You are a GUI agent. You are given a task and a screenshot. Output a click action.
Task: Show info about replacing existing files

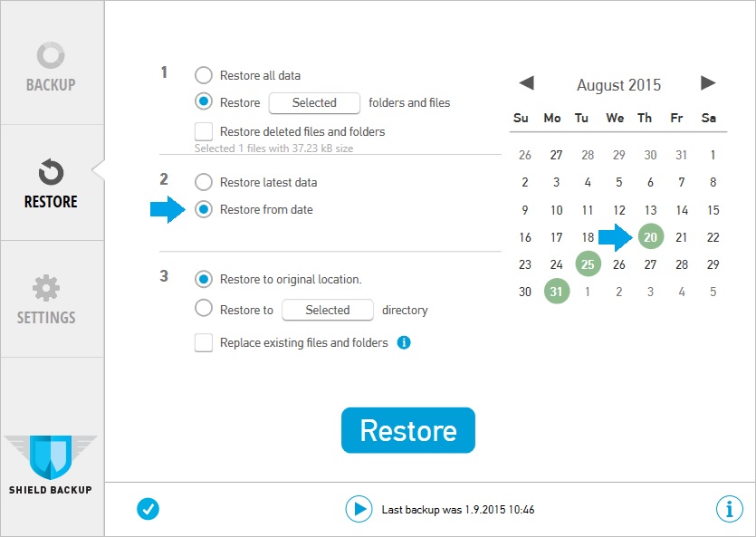click(404, 342)
